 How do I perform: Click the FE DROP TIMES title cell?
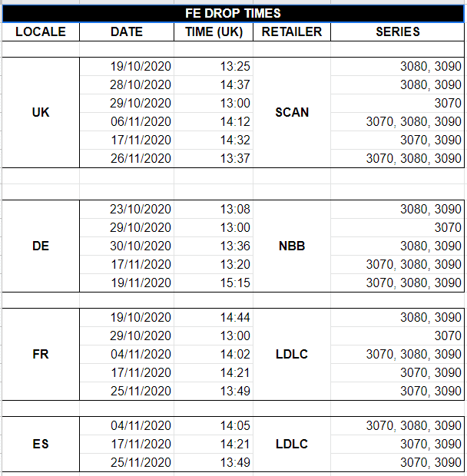point(233,13)
